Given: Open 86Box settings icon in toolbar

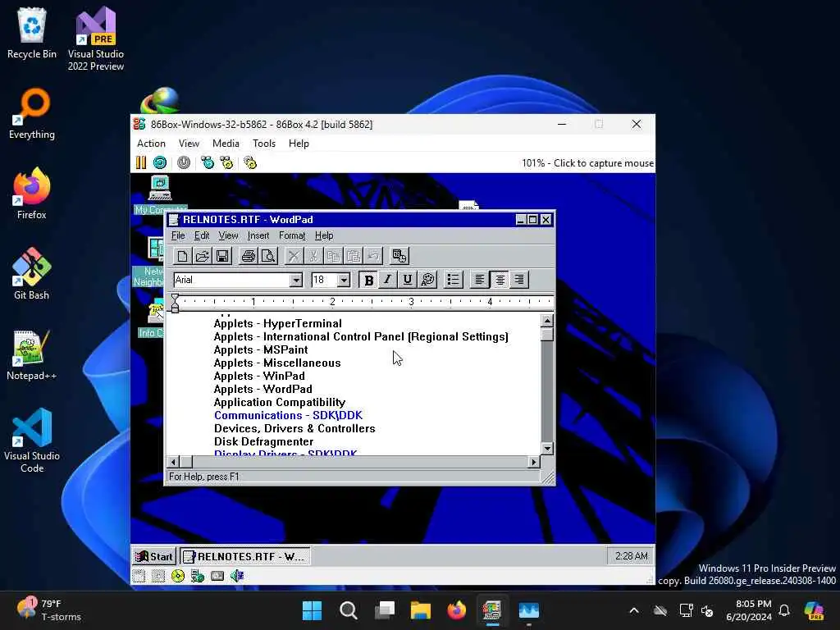Looking at the screenshot, I should point(250,162).
